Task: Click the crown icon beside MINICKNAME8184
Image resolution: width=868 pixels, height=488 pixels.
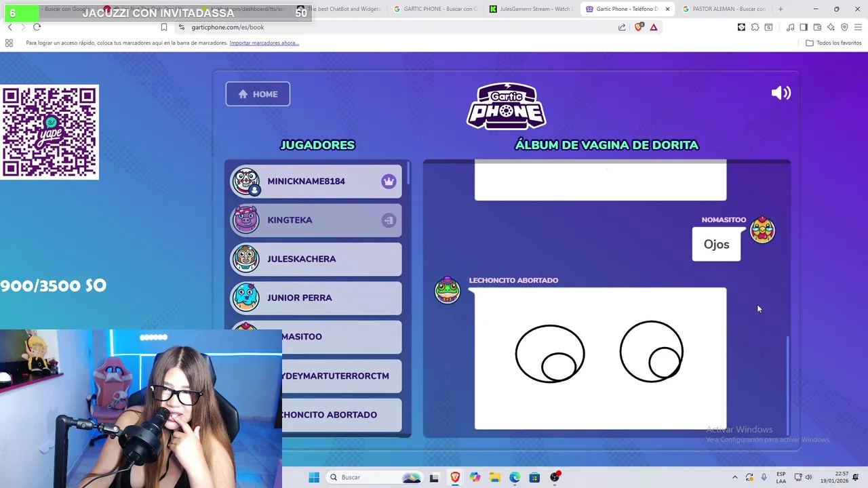Action: coord(389,182)
